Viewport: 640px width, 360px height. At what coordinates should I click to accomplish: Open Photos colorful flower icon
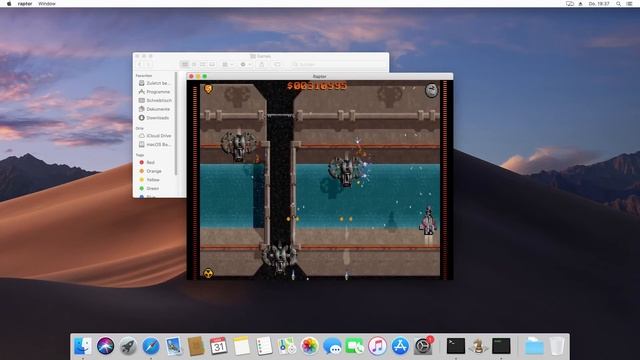click(x=309, y=346)
